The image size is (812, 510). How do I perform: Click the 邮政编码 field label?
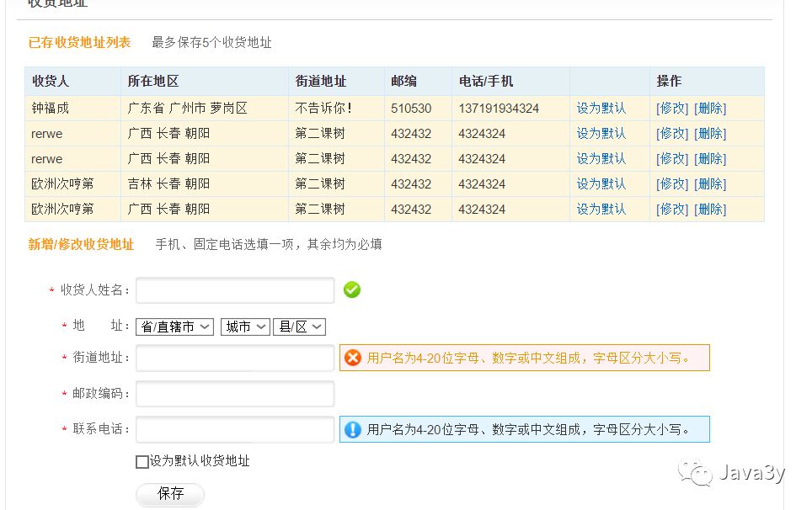click(100, 394)
